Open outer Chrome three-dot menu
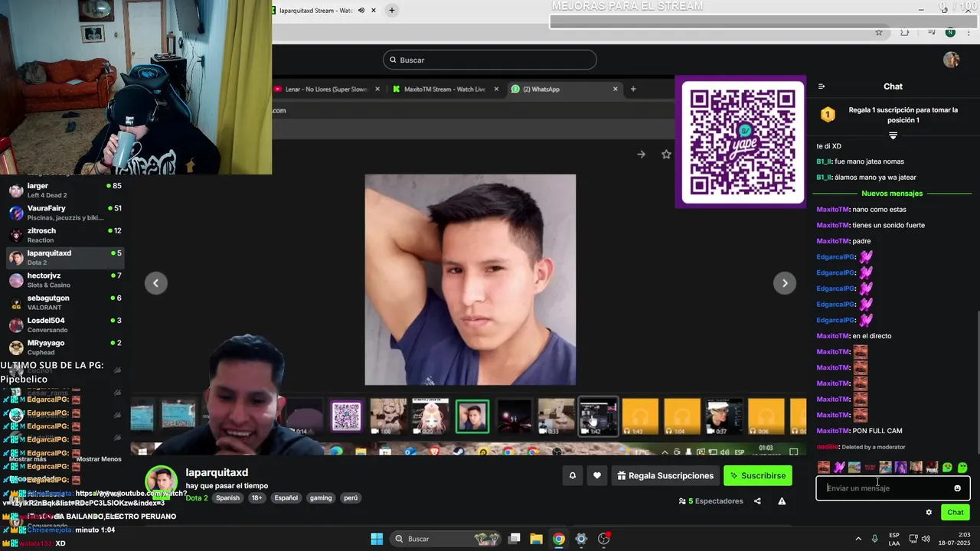This screenshot has height=551, width=980. pyautogui.click(x=969, y=32)
